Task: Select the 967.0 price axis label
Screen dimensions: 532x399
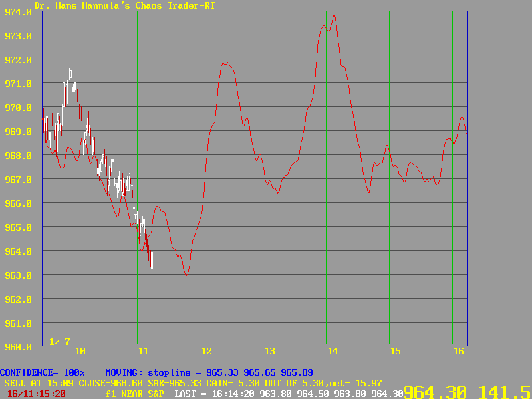Action: (x=18, y=180)
